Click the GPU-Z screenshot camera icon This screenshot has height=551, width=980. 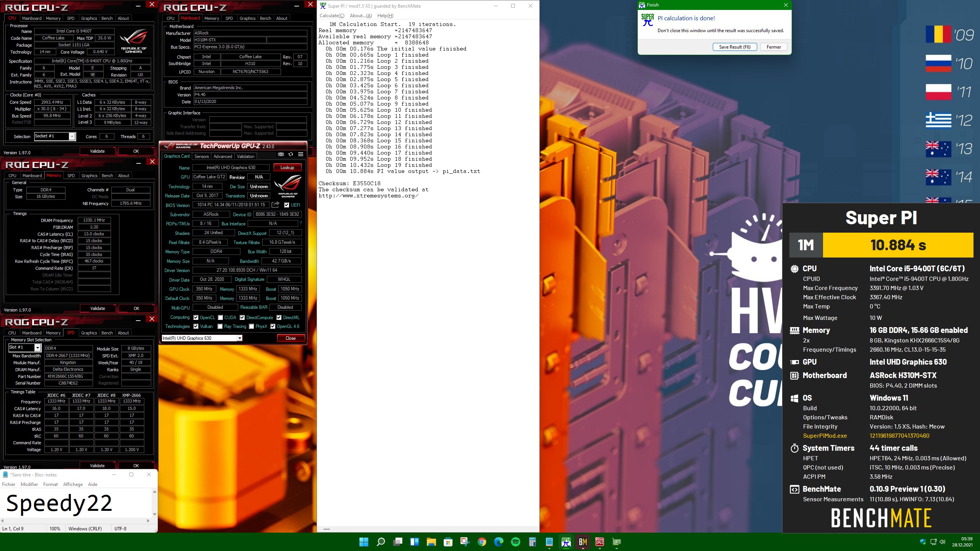point(281,155)
